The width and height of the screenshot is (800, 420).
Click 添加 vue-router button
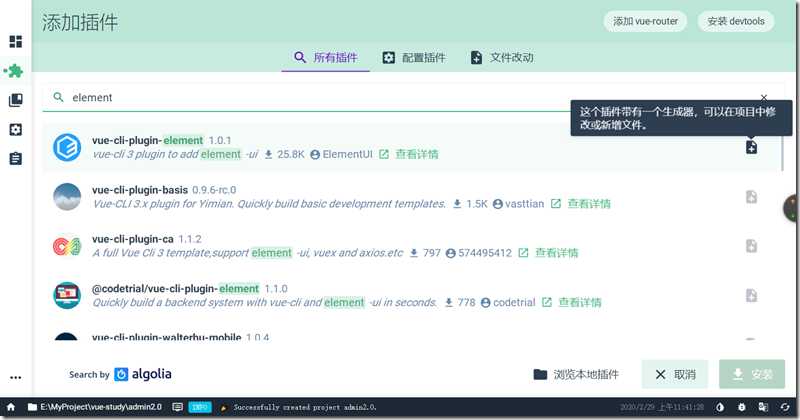click(x=645, y=21)
